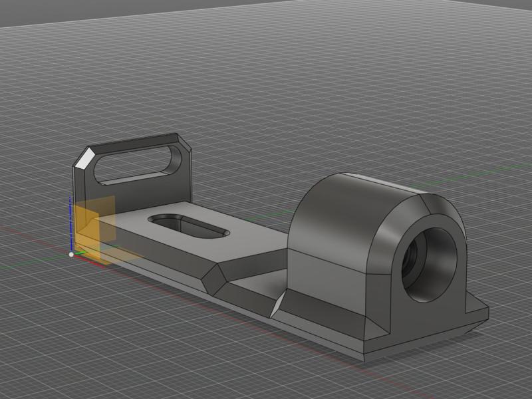Select the white origin point
The image size is (532, 399).
71,254
